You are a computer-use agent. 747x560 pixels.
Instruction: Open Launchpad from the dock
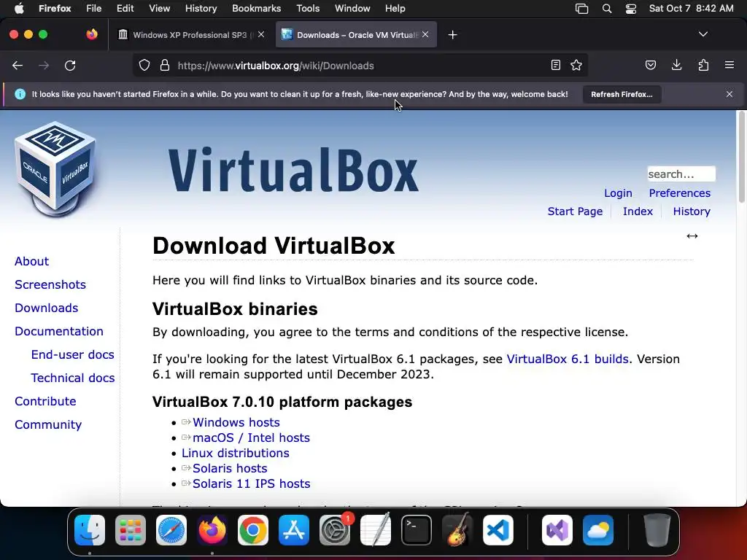click(131, 530)
